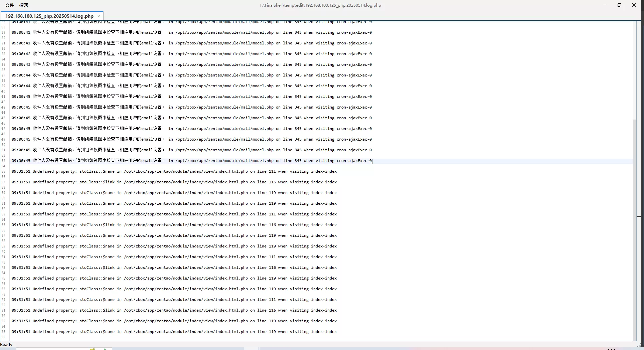Click the $link entry on gutter line 65
The height and width of the screenshot is (350, 644).
(174, 225)
